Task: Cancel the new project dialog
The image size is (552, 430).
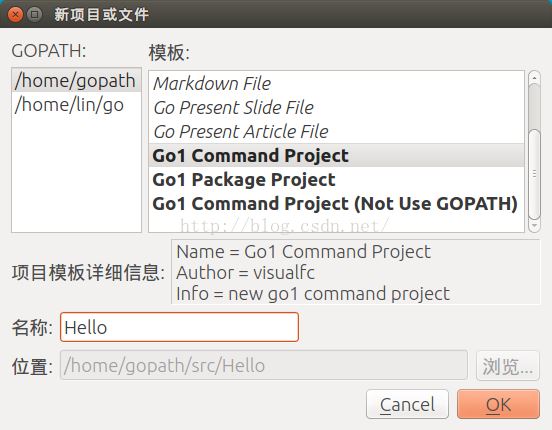Action: coord(407,404)
